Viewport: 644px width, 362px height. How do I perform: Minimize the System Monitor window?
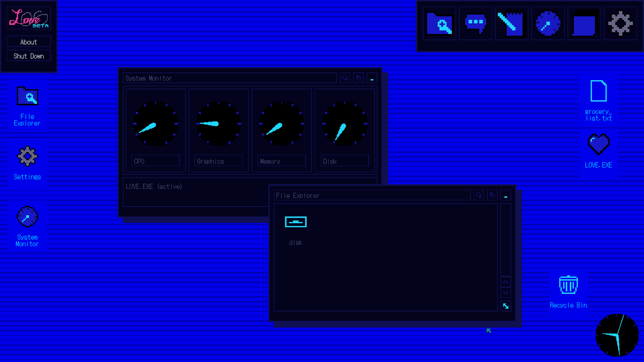(372, 78)
